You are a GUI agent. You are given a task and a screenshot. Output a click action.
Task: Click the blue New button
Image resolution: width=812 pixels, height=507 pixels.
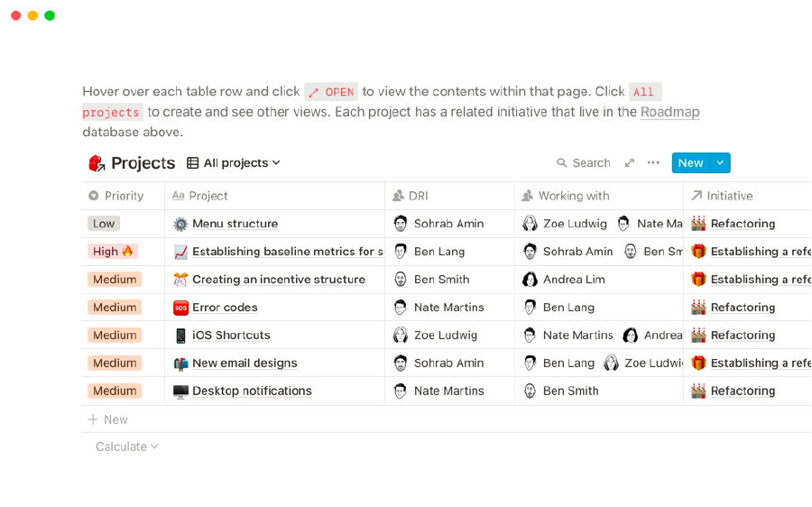tap(691, 163)
